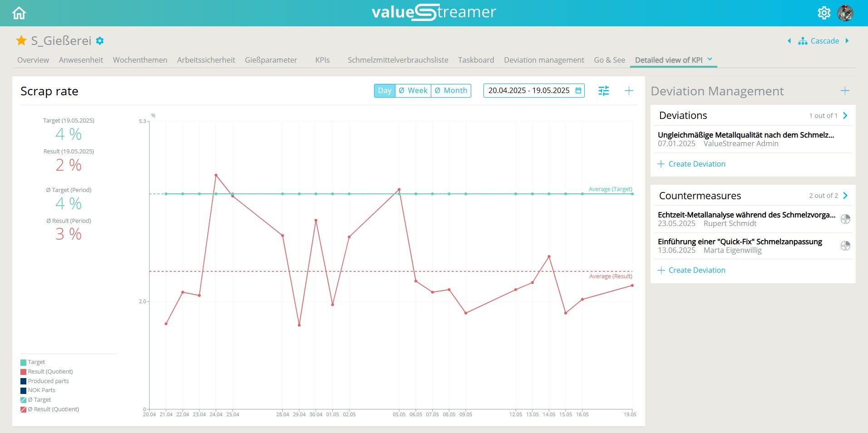Open the settings gear in the top bar
Screen dimensions: 868x433
coord(824,13)
